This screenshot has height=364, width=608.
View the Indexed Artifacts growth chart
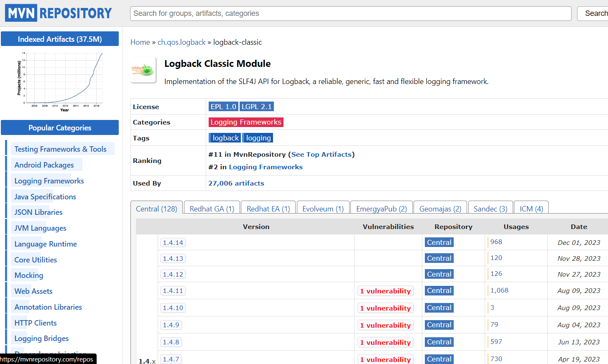[60, 81]
